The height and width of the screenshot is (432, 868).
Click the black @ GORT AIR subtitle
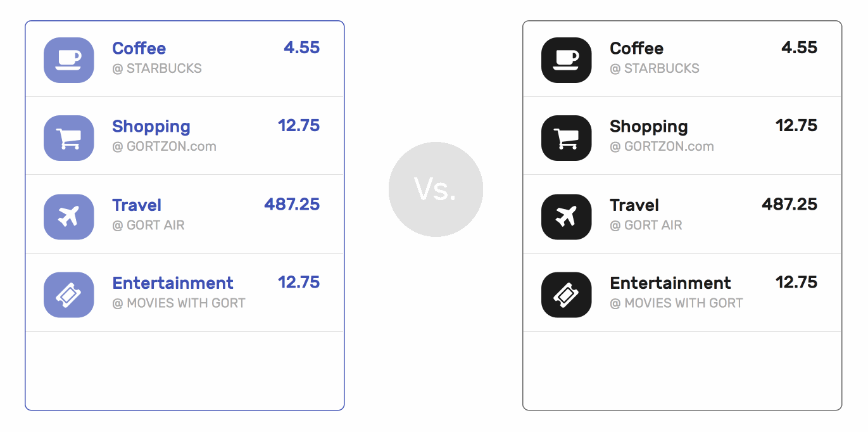(x=646, y=226)
